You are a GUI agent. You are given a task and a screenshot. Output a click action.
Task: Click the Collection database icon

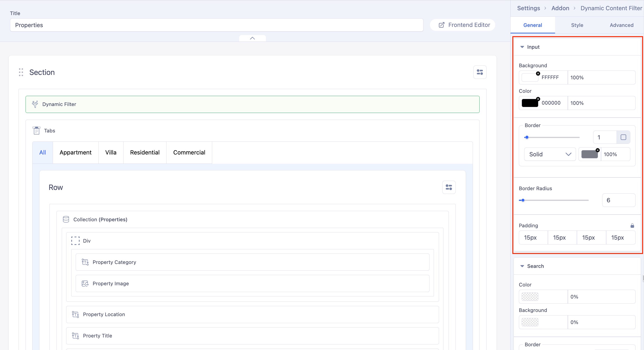coord(66,219)
